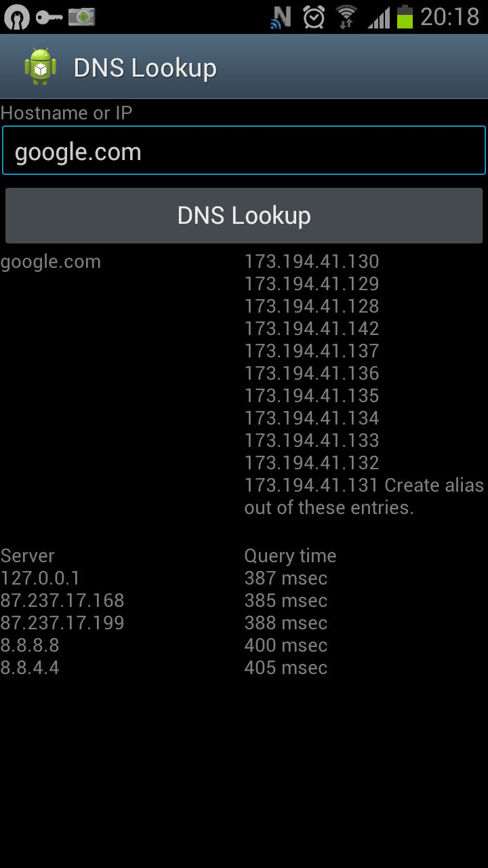Tap the NFC icon in status bar

pos(281,17)
